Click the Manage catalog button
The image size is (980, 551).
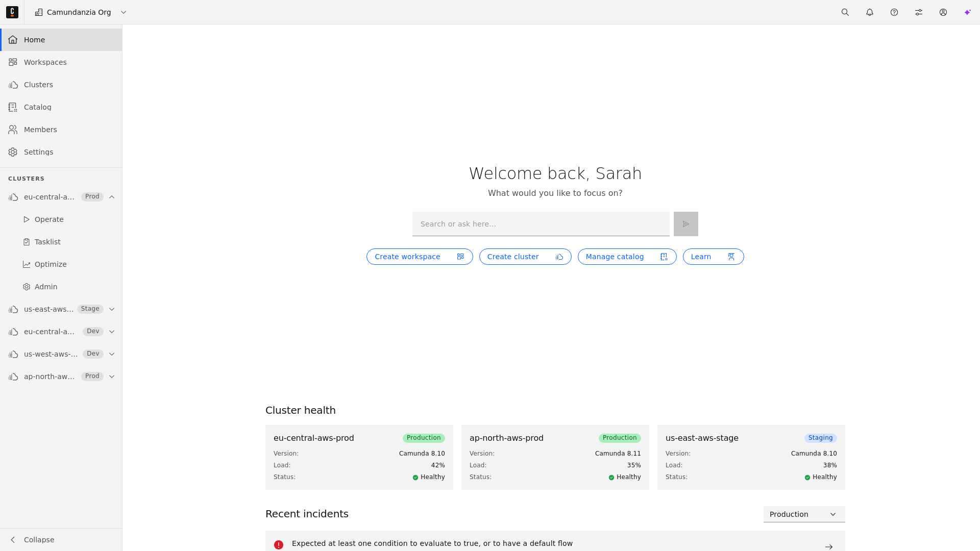click(x=627, y=257)
